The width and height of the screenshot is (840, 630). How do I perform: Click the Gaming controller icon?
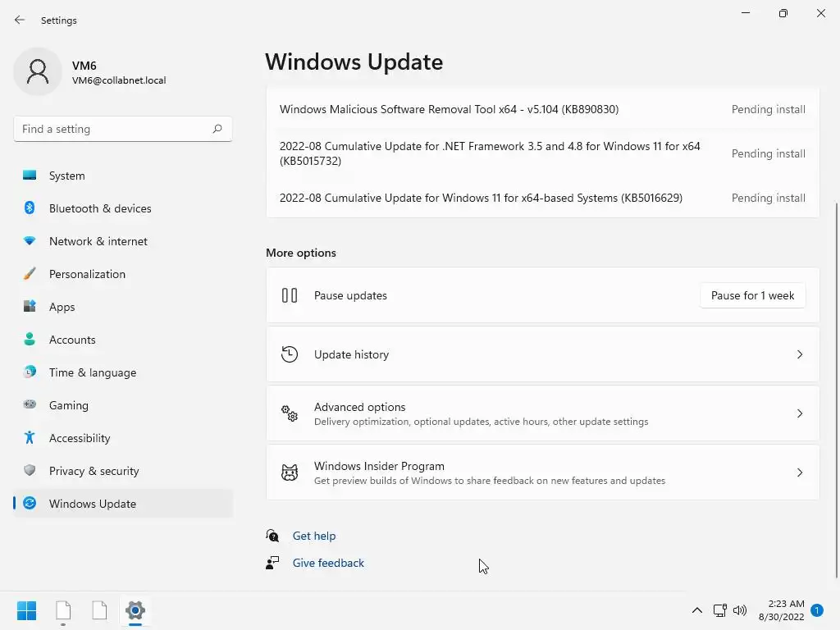coord(30,405)
